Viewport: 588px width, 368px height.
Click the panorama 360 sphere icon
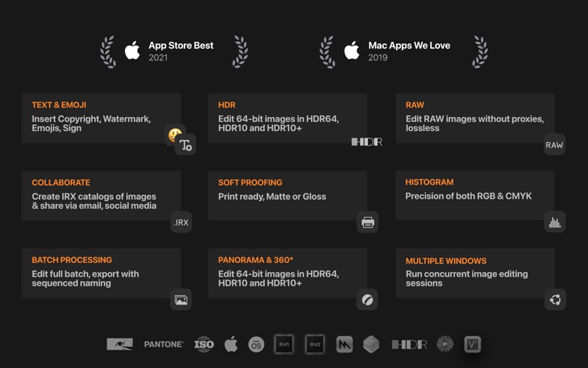point(367,300)
